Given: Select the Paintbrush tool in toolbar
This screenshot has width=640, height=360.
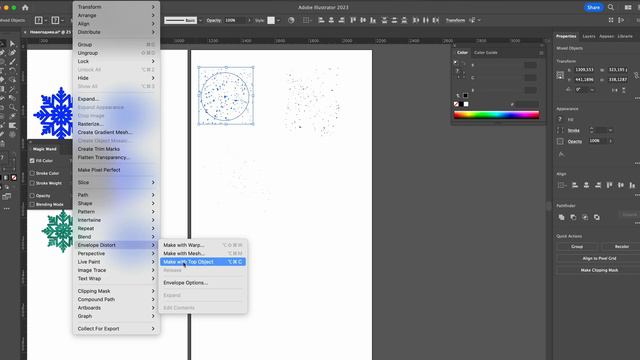Looking at the screenshot, I should tap(13, 62).
